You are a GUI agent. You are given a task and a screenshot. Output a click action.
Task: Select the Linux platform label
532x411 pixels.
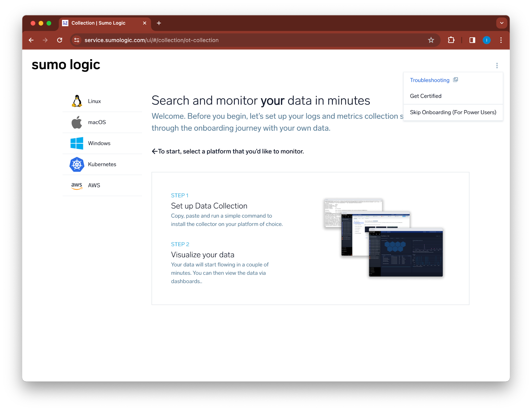pos(94,101)
